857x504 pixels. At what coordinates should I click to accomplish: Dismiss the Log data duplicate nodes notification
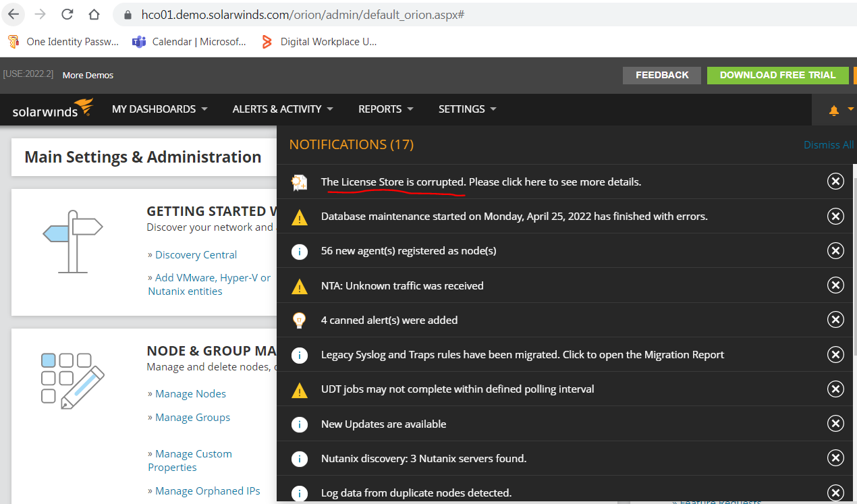pos(835,493)
